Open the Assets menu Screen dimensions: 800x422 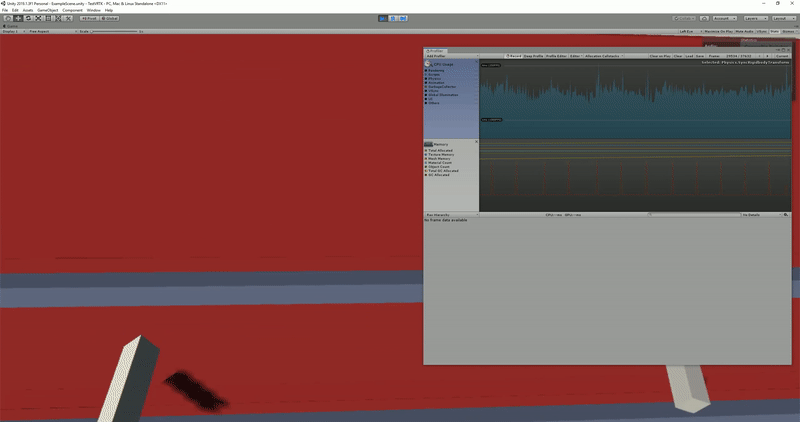[28, 10]
